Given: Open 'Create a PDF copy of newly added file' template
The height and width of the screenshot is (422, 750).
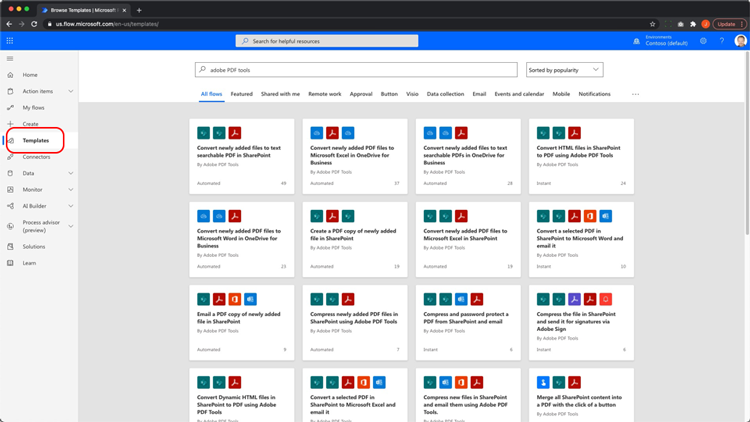Looking at the screenshot, I should click(x=355, y=239).
